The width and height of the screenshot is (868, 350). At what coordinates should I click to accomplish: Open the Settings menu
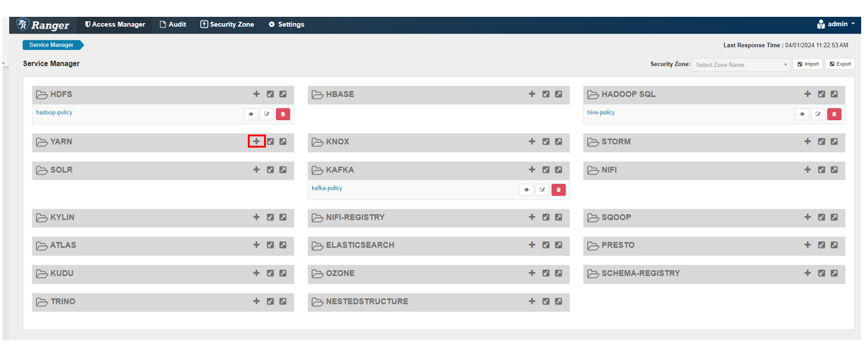point(286,24)
